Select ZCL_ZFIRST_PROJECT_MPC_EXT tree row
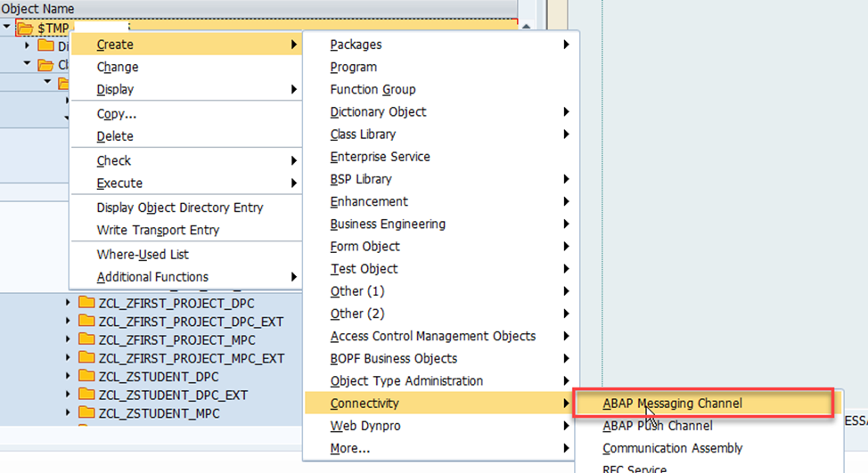868x473 pixels. point(192,358)
